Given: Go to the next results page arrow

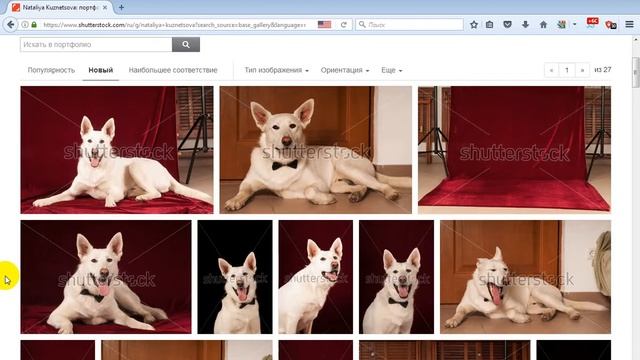Looking at the screenshot, I should (x=582, y=70).
